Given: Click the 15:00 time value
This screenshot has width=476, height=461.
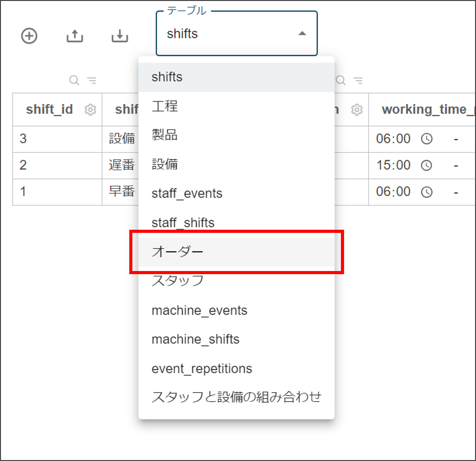Looking at the screenshot, I should click(x=393, y=165).
